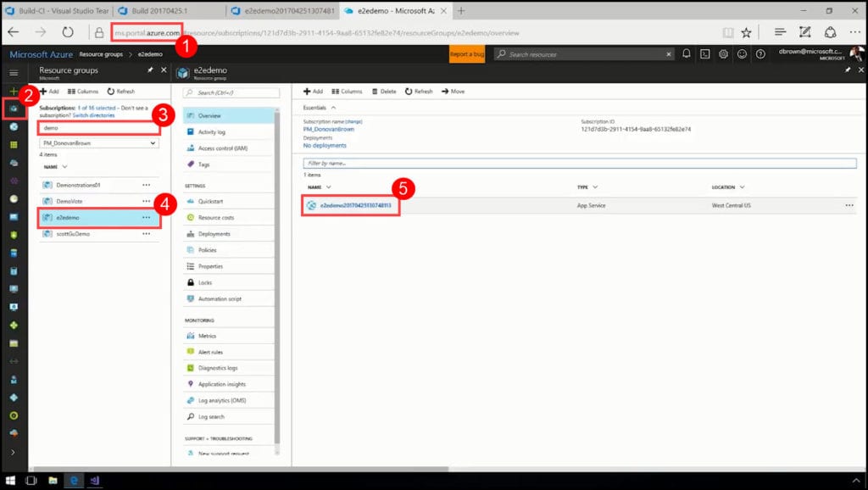
Task: Click Refresh in e2edemo blade toolbar
Action: 419,92
